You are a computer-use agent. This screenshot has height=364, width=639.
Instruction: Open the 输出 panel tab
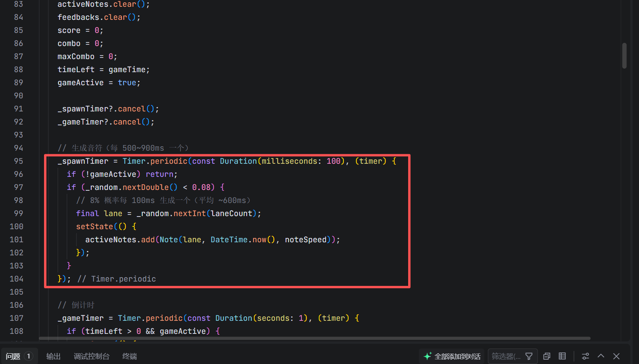(x=53, y=356)
